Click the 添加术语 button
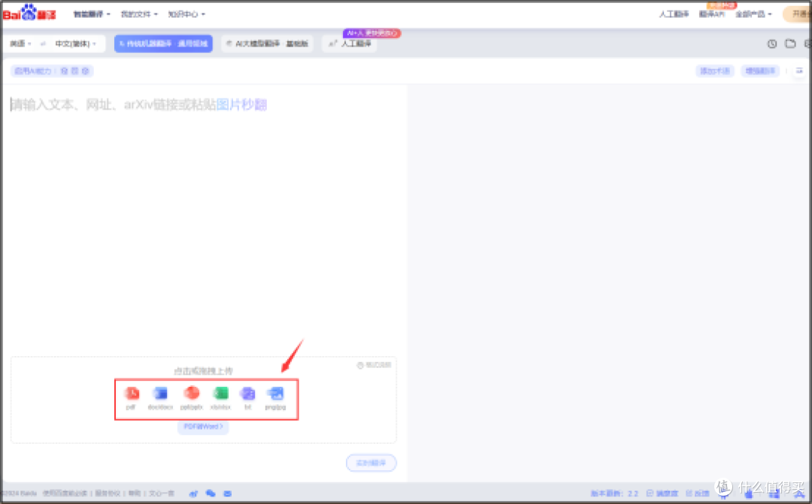812x504 pixels. point(715,71)
